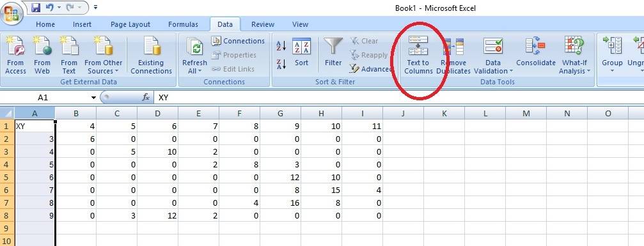Open the Insert ribbon tab
Viewport: 644px width, 246px height.
click(x=82, y=24)
